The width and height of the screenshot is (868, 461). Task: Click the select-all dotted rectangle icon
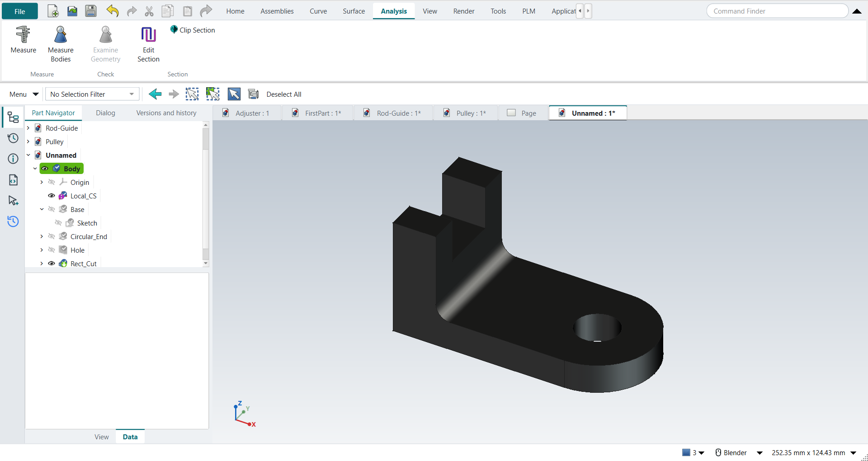pyautogui.click(x=192, y=94)
